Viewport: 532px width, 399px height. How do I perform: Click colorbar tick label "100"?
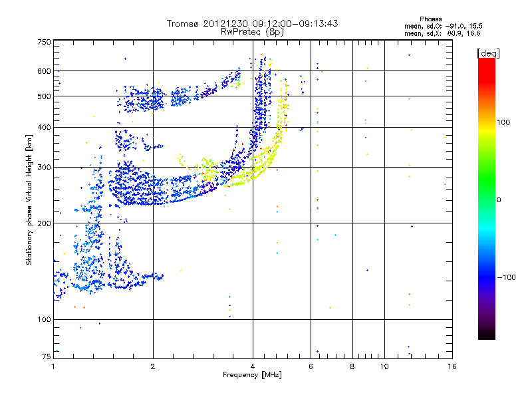click(x=503, y=122)
